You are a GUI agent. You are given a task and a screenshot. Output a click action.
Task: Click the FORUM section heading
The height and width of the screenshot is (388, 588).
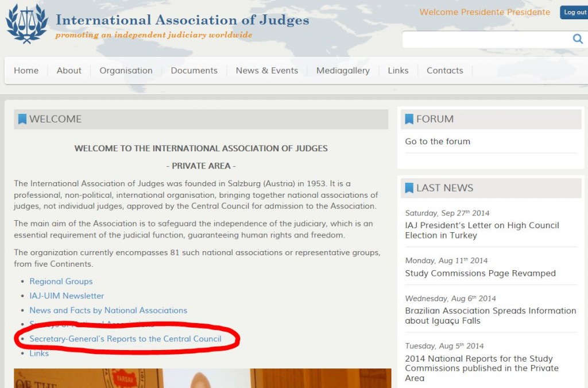pos(435,119)
